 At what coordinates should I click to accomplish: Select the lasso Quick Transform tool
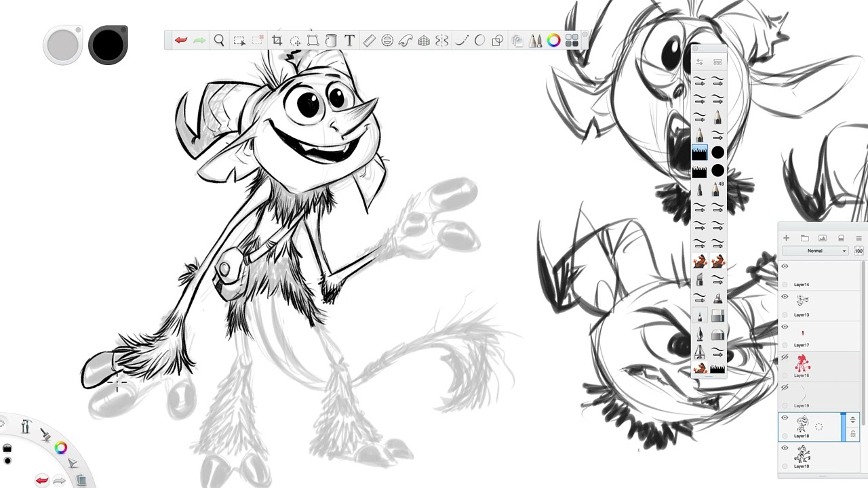click(295, 41)
